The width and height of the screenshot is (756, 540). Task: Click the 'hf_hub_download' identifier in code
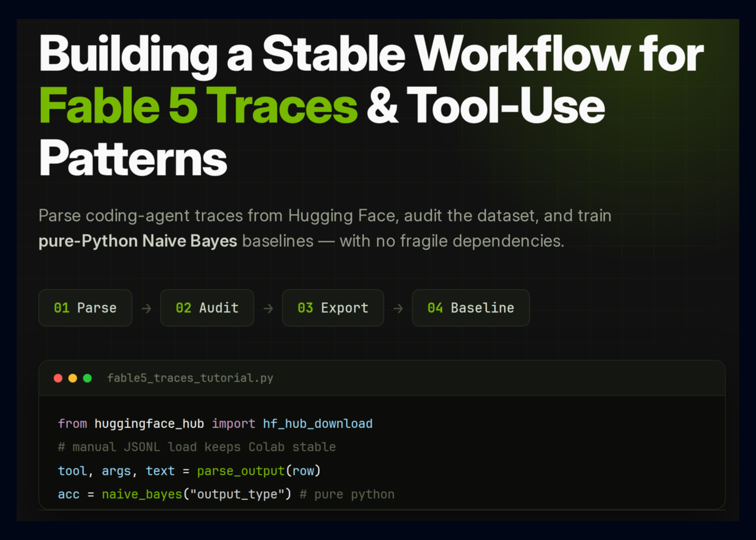coord(318,424)
